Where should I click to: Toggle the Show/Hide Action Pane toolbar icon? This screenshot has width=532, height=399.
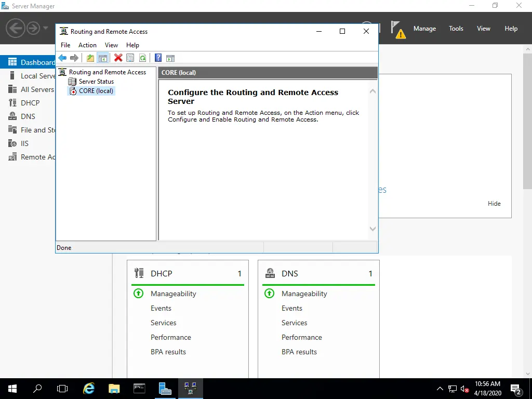170,58
